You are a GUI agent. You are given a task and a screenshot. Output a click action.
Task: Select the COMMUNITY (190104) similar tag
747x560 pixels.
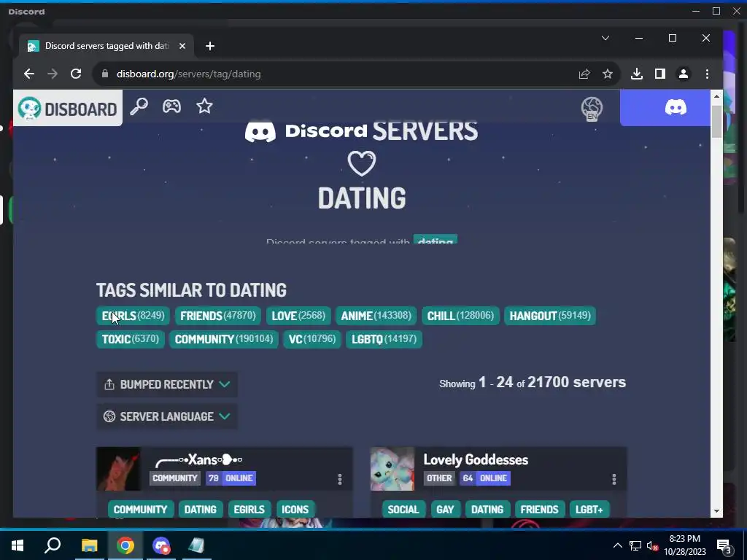223,339
